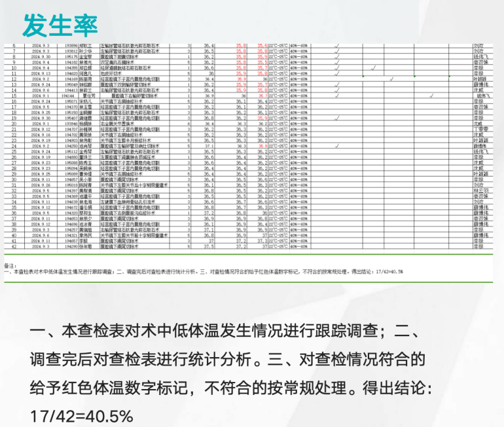504x427 pixels.
Task: Click the name 林云羽 in the last column
Action: click(481, 191)
